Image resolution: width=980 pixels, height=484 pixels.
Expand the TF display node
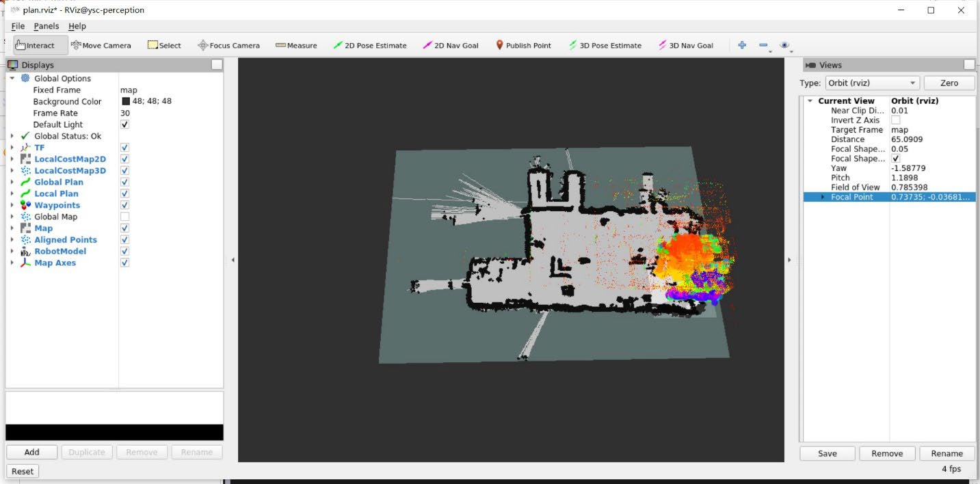click(12, 148)
